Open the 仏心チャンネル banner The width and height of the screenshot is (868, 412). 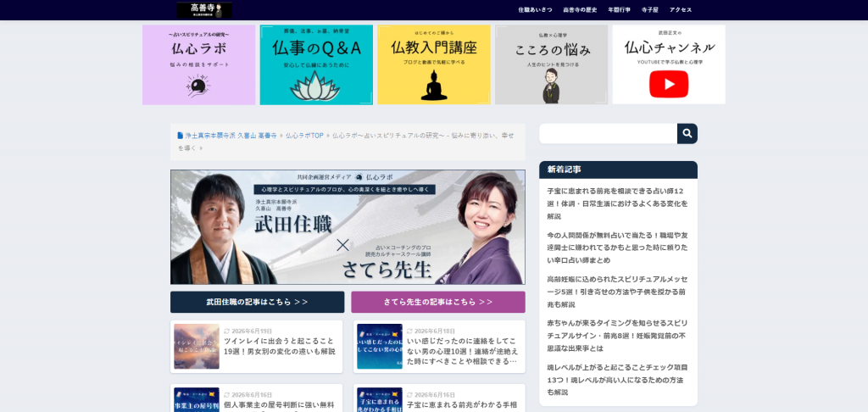(669, 64)
